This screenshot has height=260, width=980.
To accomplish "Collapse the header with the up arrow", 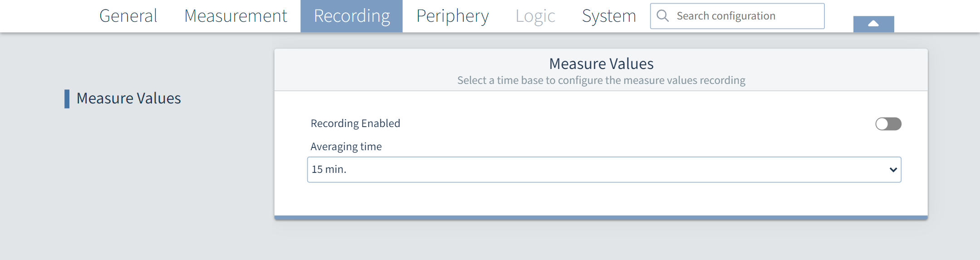I will (873, 24).
